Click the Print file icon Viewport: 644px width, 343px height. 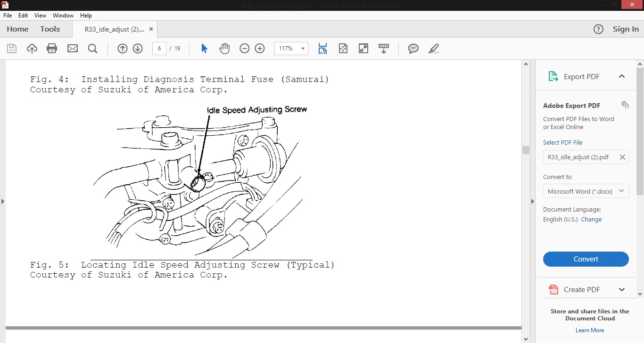pos(52,49)
